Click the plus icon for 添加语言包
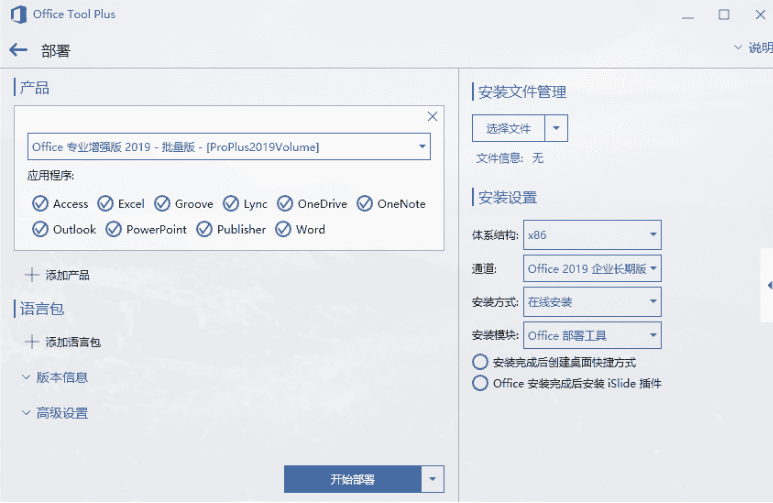This screenshot has width=773, height=503. pos(32,342)
